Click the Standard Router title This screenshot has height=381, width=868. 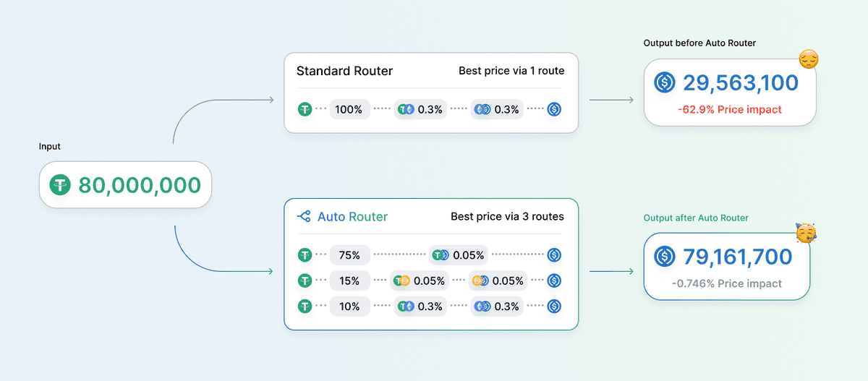[x=344, y=71]
